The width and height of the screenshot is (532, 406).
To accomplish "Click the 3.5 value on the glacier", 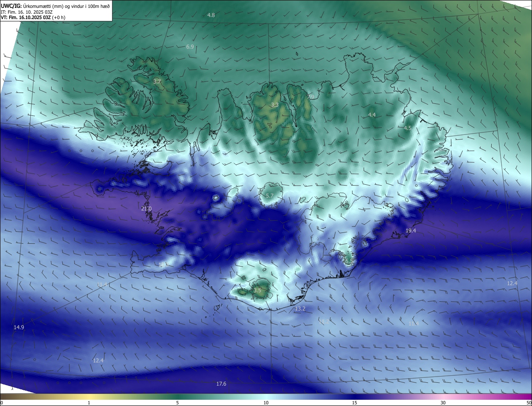I will point(257,290).
